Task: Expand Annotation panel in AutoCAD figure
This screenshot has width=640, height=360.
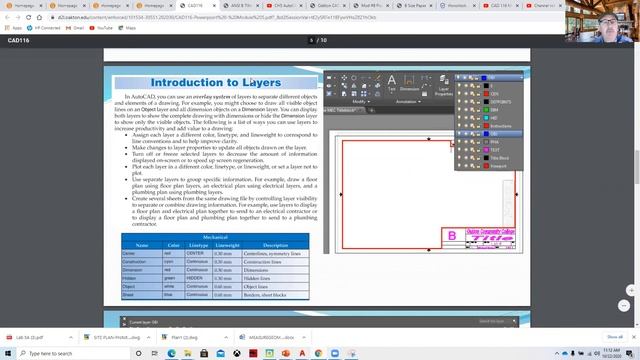Action: (x=408, y=102)
